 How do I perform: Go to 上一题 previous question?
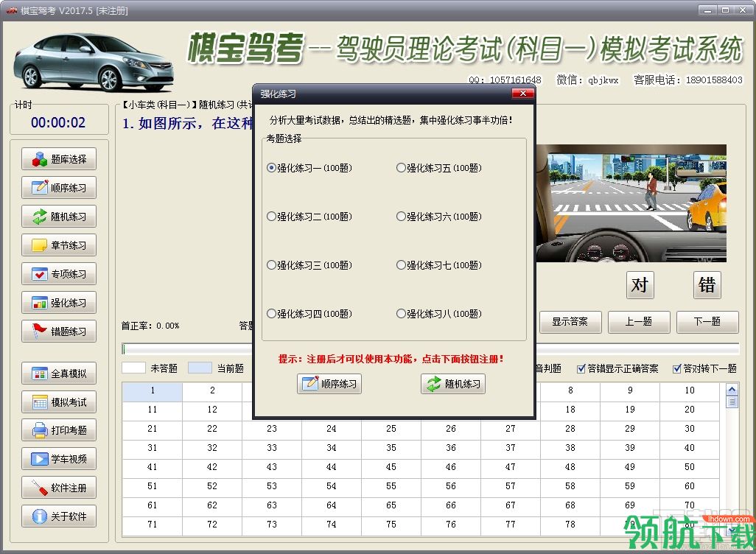(x=639, y=322)
